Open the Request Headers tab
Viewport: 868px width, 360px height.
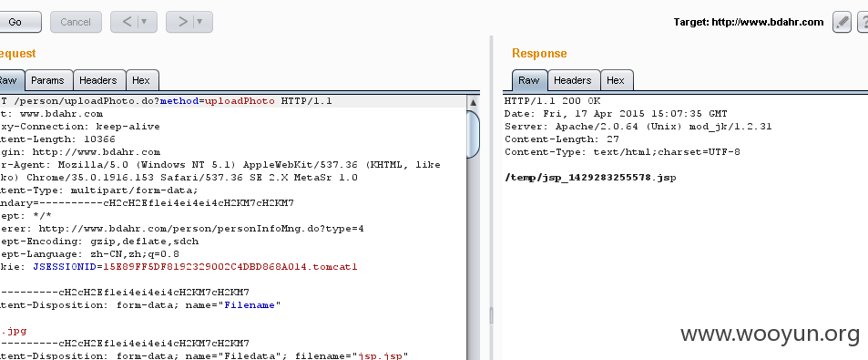98,80
